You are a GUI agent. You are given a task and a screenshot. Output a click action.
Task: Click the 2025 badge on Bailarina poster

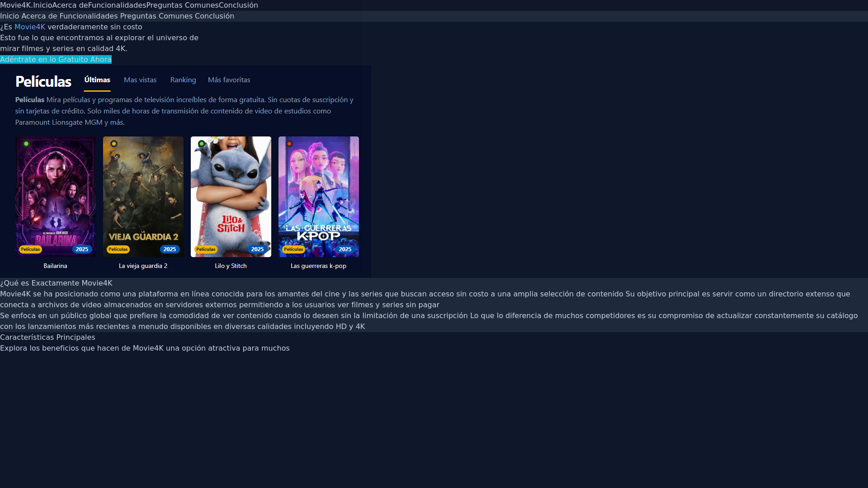pos(82,249)
